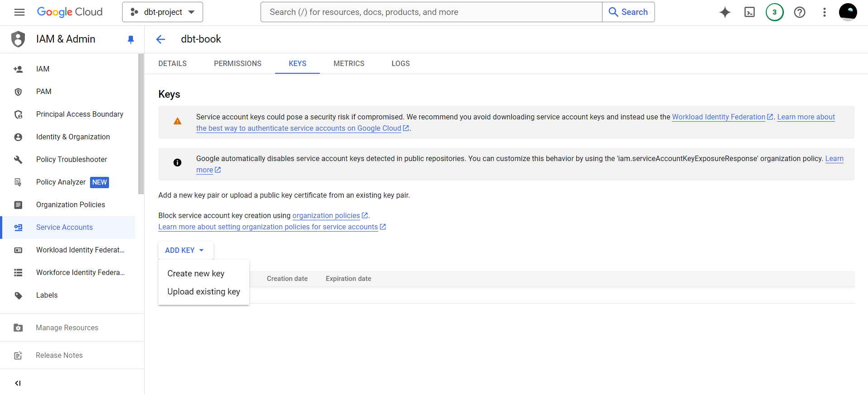This screenshot has width=868, height=394.
Task: Click the Workload Identity Federation icon
Action: point(18,250)
